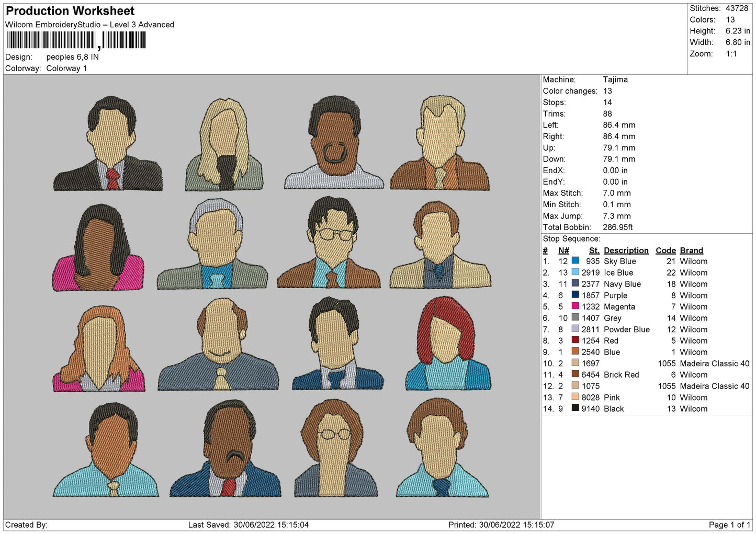Select Max Stitch value 7.0 mm

pos(617,193)
